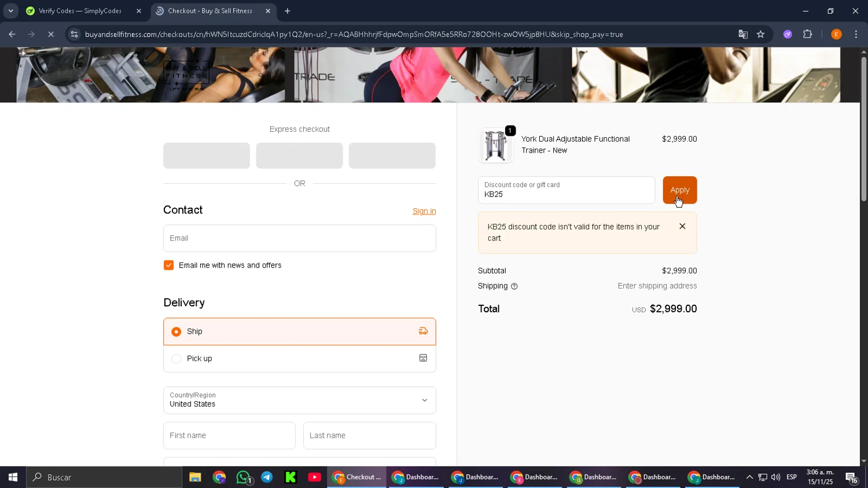Image resolution: width=868 pixels, height=488 pixels.
Task: Click the browser address bar URL
Action: pos(354,34)
